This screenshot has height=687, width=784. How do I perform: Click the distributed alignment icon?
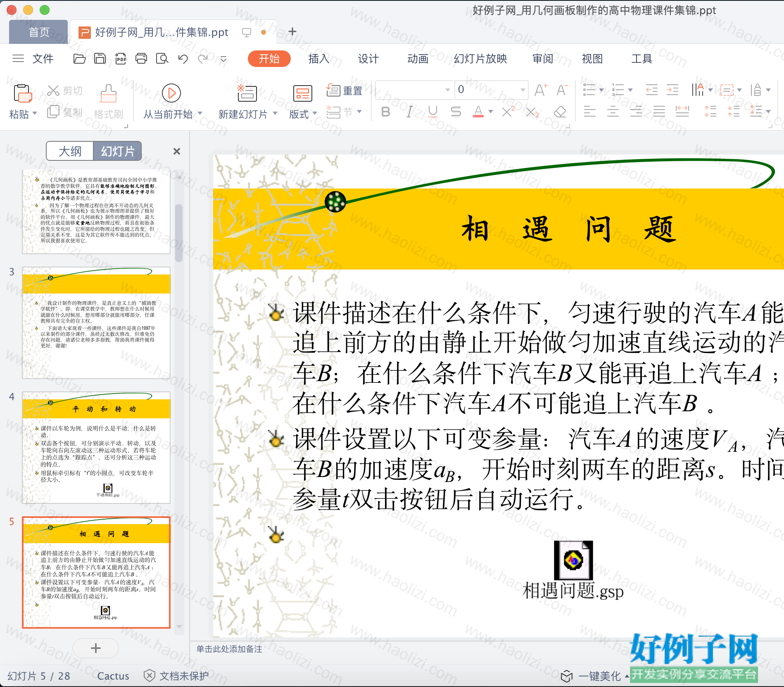pos(682,112)
